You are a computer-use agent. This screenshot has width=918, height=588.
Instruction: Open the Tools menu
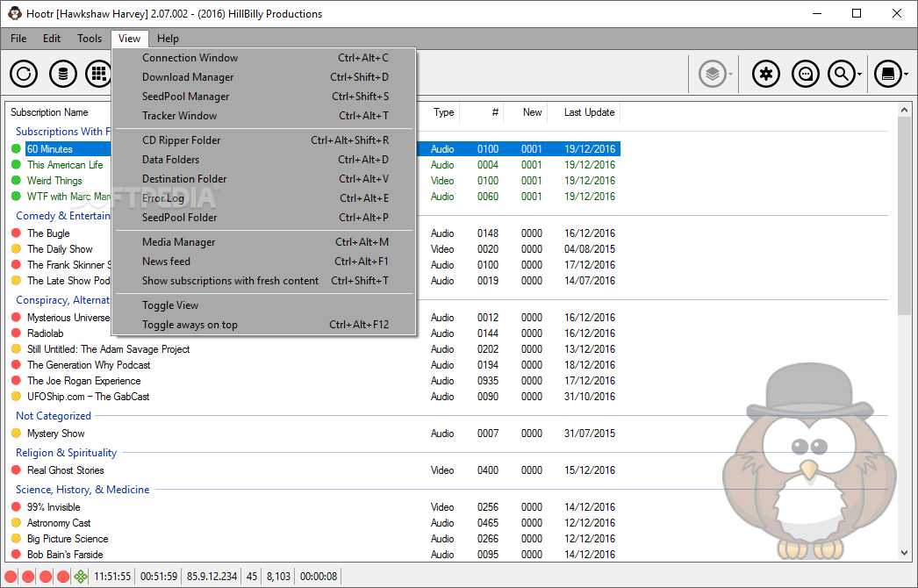(x=89, y=39)
